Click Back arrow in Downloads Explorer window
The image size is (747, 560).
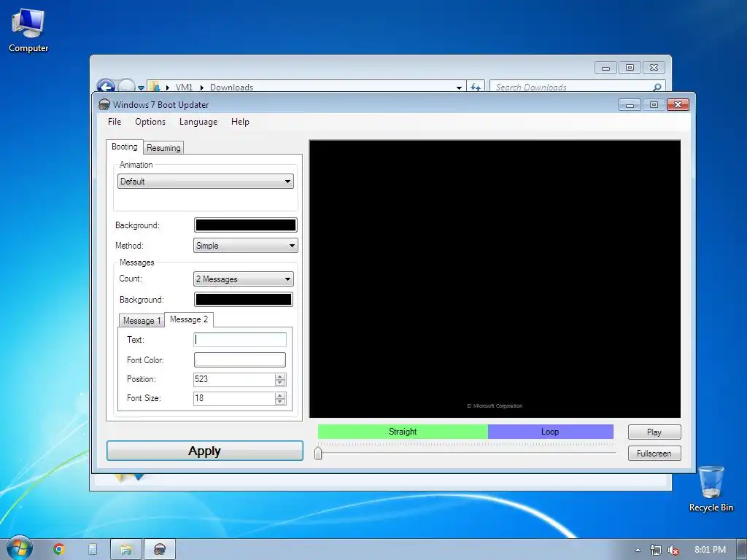[x=105, y=87]
